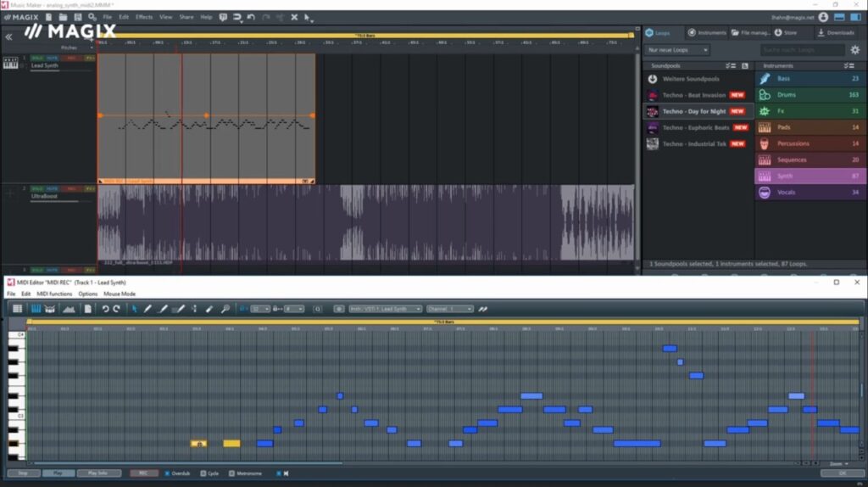The height and width of the screenshot is (487, 868).
Task: Save the project with the floppy disk icon
Action: click(77, 17)
